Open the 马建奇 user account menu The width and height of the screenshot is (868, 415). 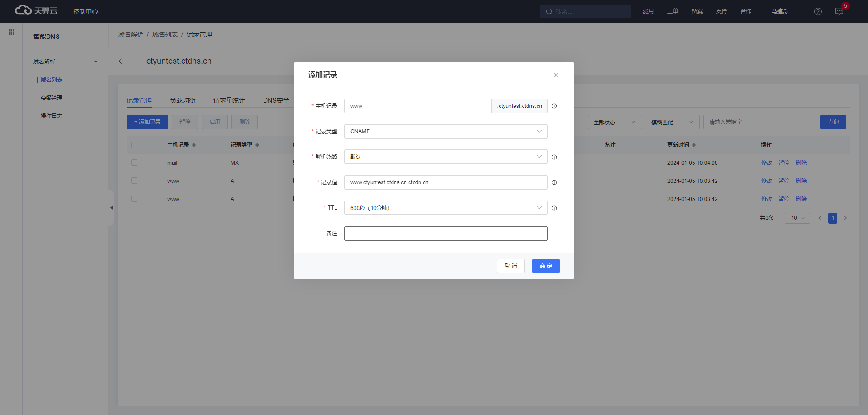780,11
